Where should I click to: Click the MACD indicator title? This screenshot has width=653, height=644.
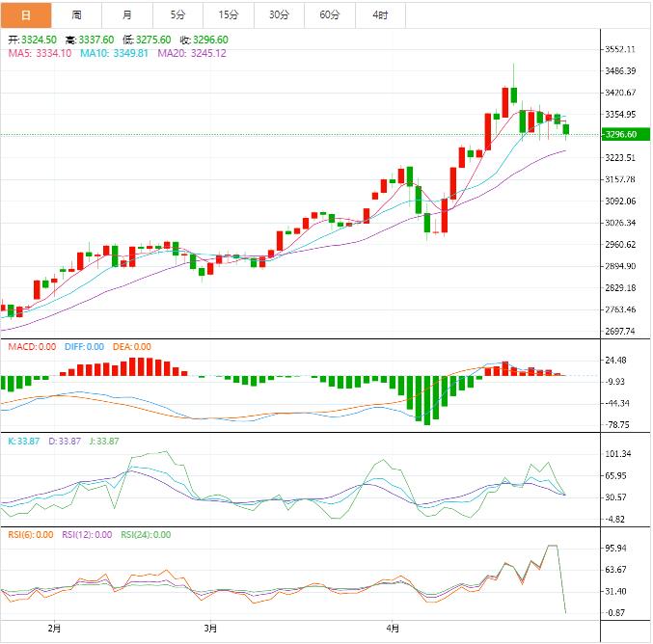pyautogui.click(x=33, y=346)
